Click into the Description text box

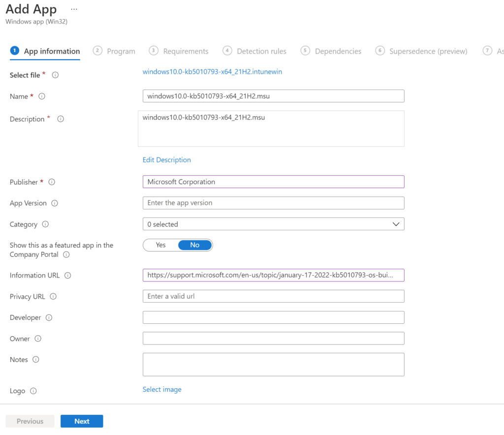(x=271, y=128)
